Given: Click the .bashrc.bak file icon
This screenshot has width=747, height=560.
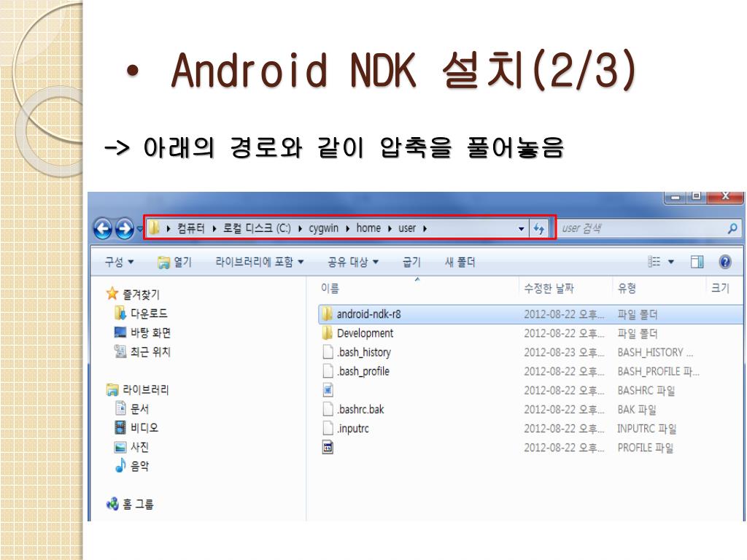Looking at the screenshot, I should pyautogui.click(x=328, y=409).
